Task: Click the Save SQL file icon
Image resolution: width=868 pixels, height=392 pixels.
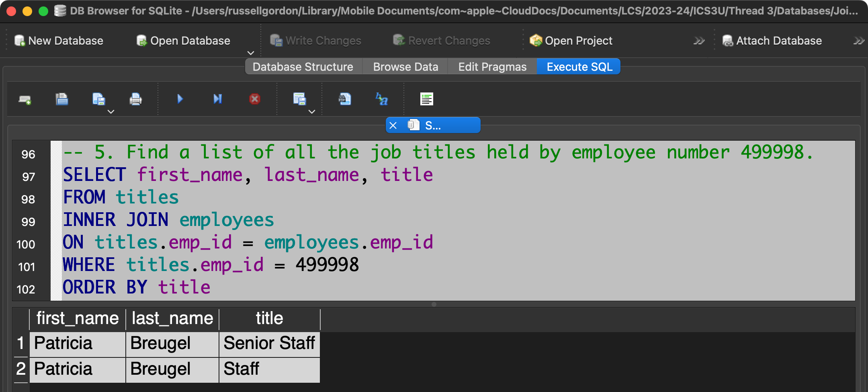Action: [98, 99]
